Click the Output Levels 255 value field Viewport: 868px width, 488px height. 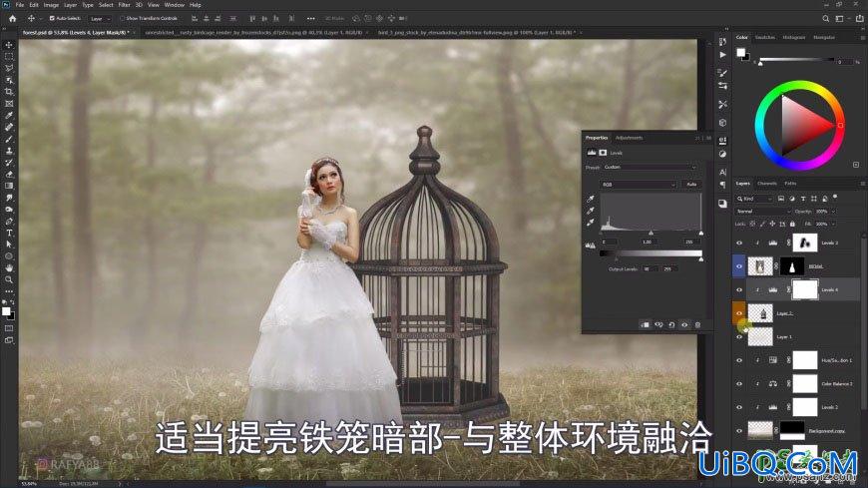[669, 268]
